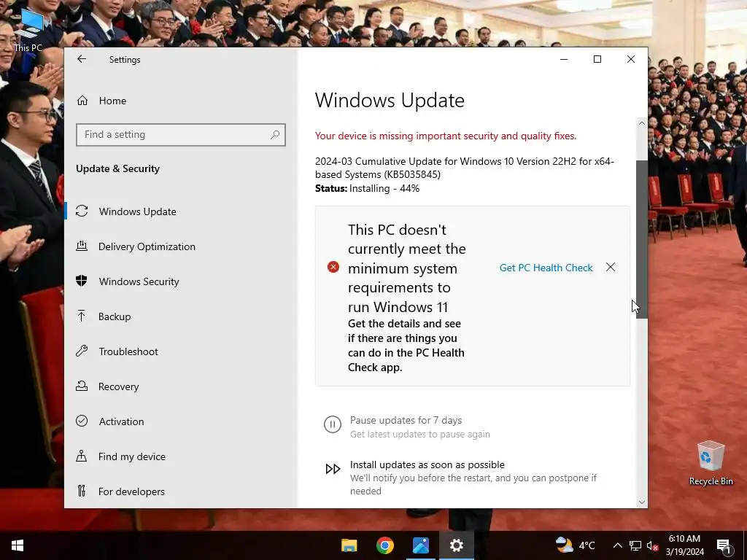
Task: Select the Windows Security shield icon
Action: click(82, 281)
